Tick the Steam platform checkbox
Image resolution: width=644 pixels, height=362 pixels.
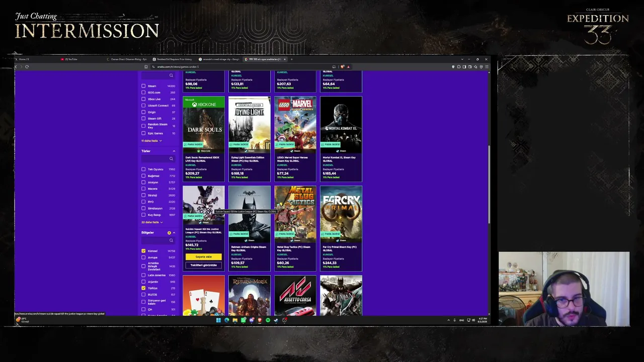[x=143, y=86]
